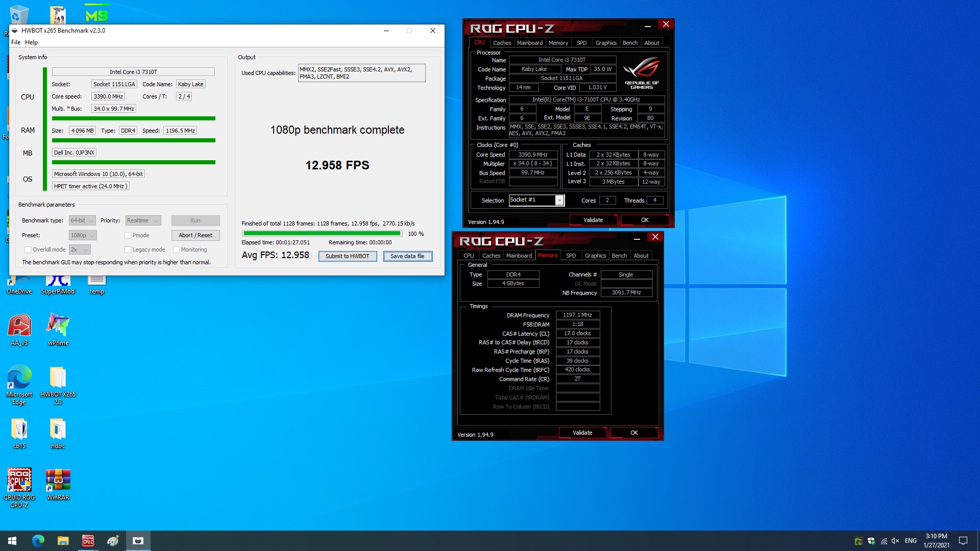The image size is (980, 551).
Task: Switch to CPU tab in lower CPU-Z
Action: pyautogui.click(x=469, y=256)
